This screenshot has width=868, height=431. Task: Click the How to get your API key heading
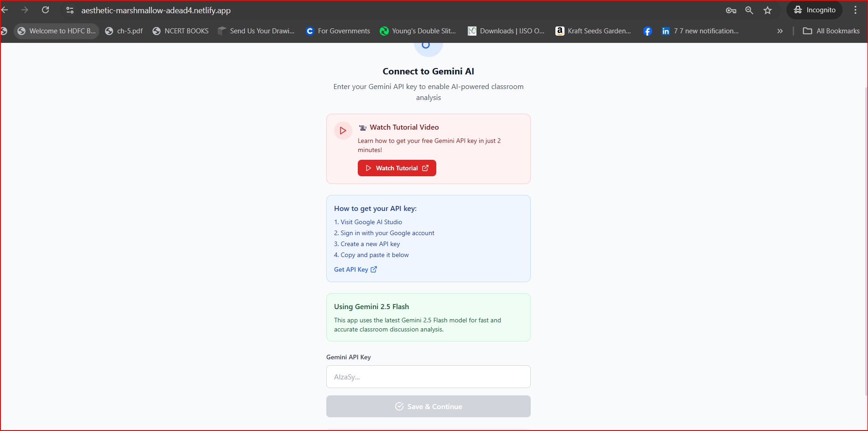click(375, 209)
